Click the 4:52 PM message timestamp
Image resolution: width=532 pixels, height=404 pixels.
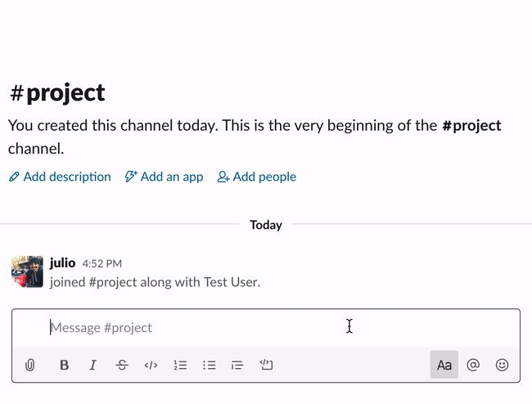click(101, 264)
